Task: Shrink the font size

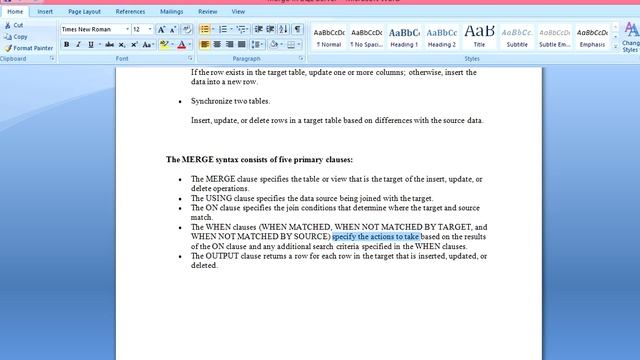Action: pyautogui.click(x=173, y=29)
